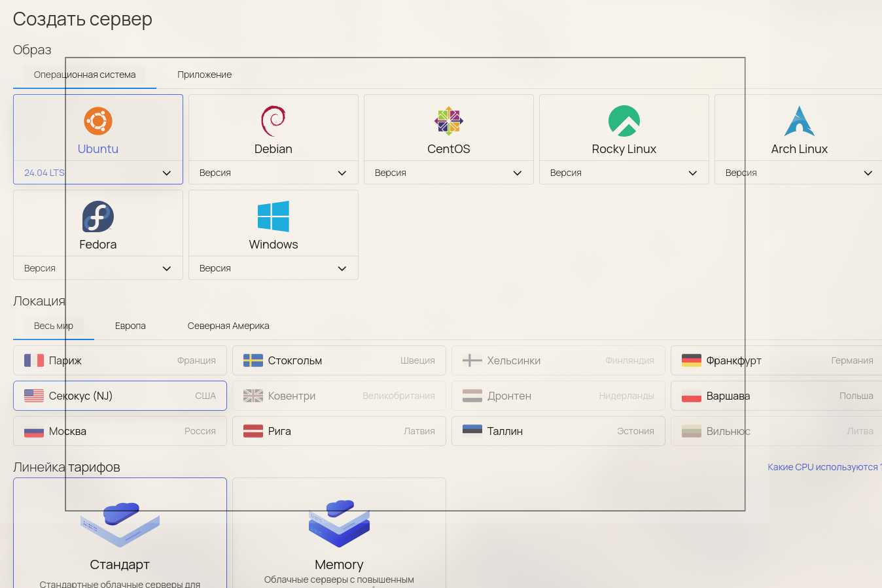Click the Russian flag for Москва
The height and width of the screenshot is (588, 882).
point(34,431)
